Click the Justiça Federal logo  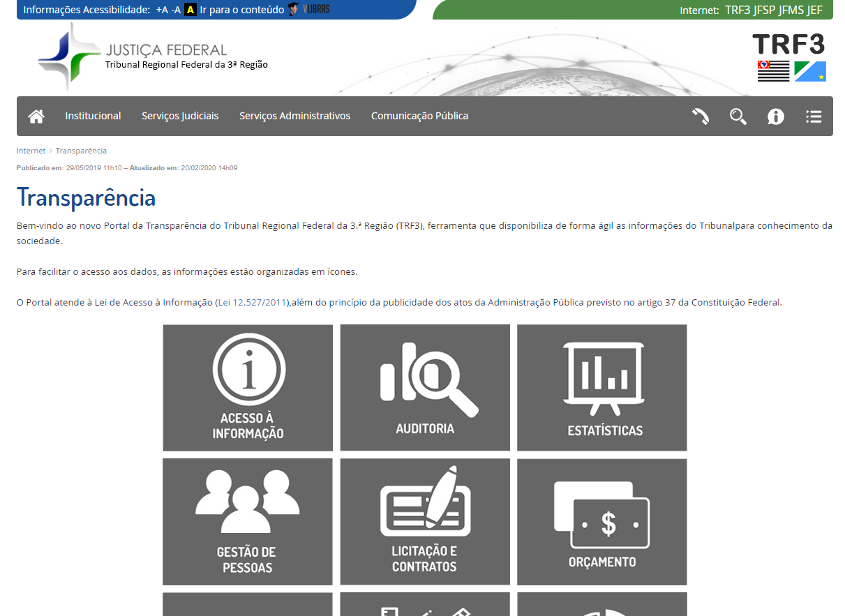click(x=153, y=57)
